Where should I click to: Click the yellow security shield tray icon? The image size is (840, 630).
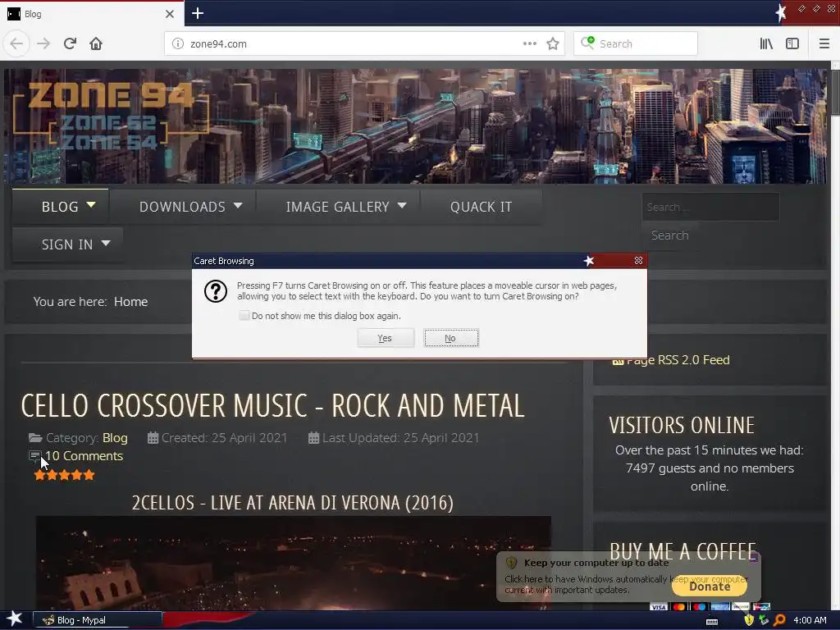[x=749, y=620]
